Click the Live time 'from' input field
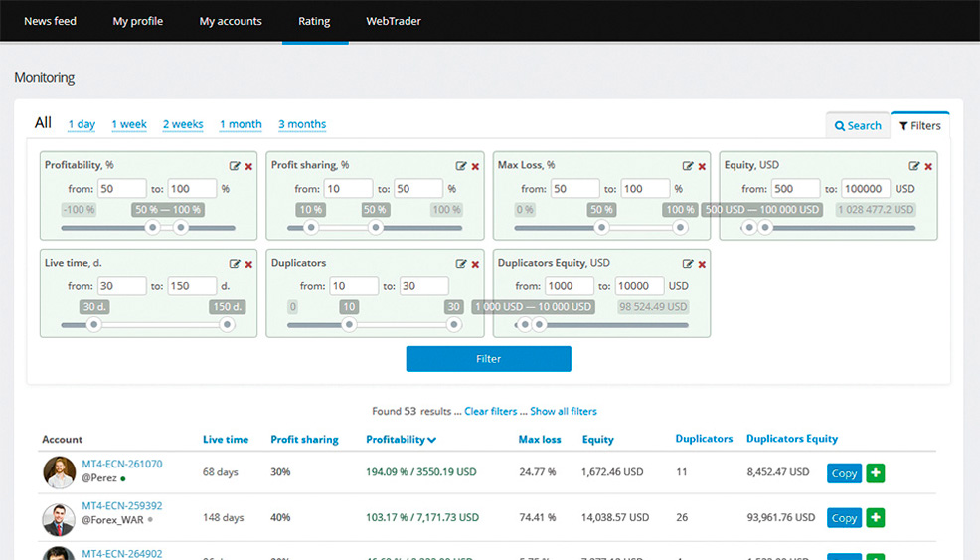The width and height of the screenshot is (980, 560). coord(122,285)
